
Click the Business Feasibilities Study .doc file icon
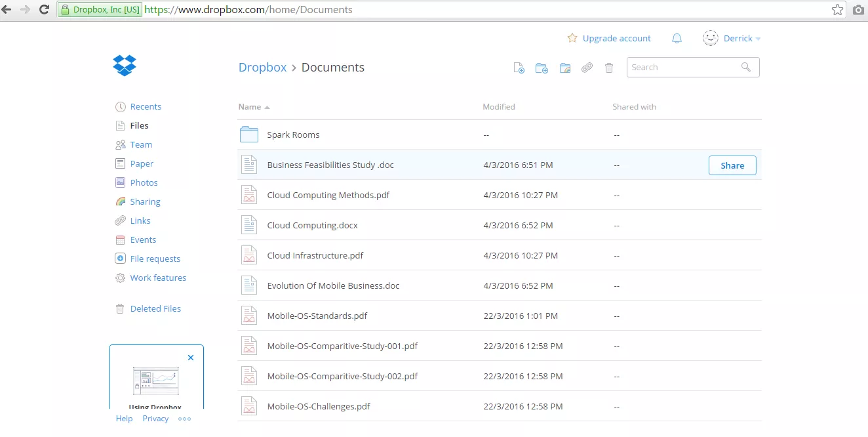(x=249, y=165)
